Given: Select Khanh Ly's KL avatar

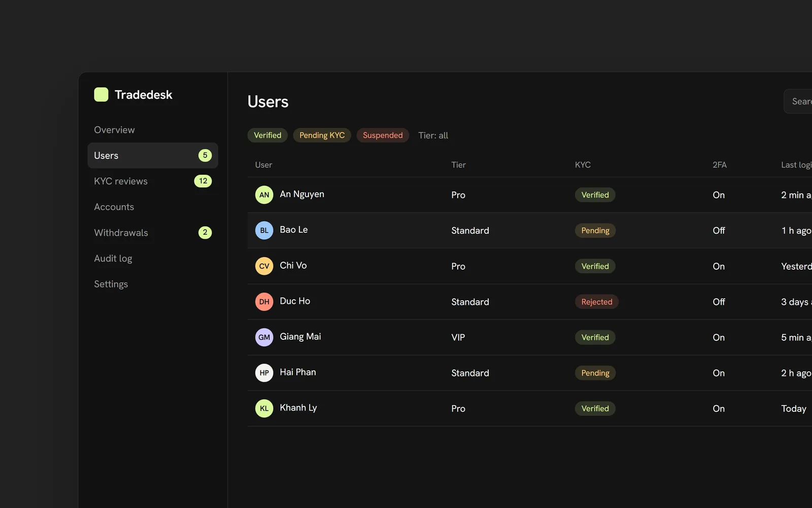Looking at the screenshot, I should pos(264,408).
